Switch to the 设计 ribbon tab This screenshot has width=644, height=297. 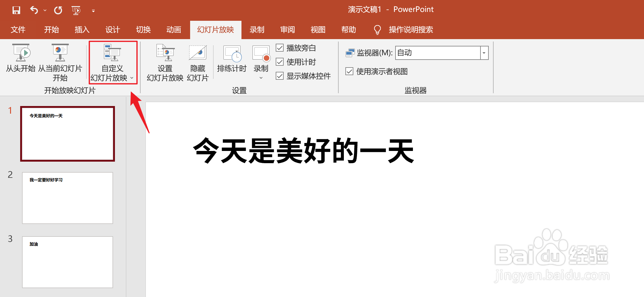(x=112, y=30)
